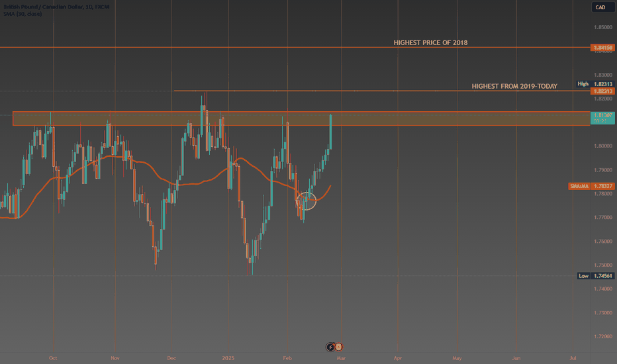
Task: Click the 2025 label on time axis
Action: [x=228, y=358]
